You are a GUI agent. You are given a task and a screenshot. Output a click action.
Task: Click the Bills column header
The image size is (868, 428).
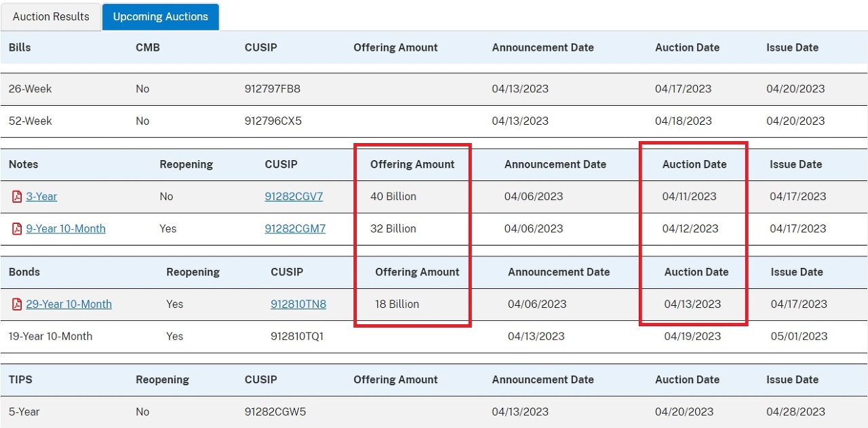tap(20, 47)
